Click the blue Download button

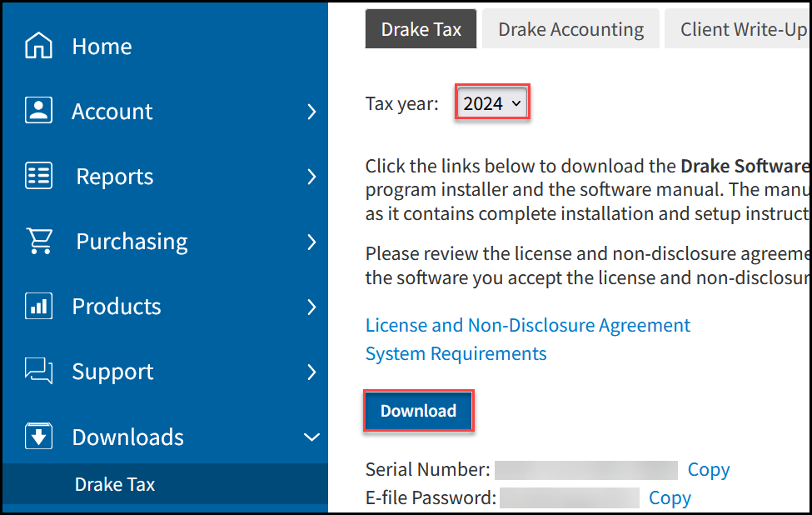click(x=418, y=411)
